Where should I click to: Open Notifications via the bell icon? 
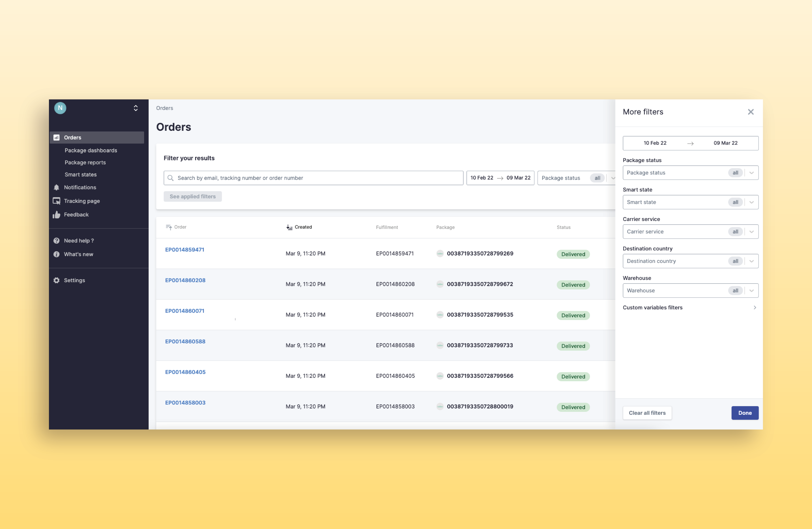click(x=57, y=187)
